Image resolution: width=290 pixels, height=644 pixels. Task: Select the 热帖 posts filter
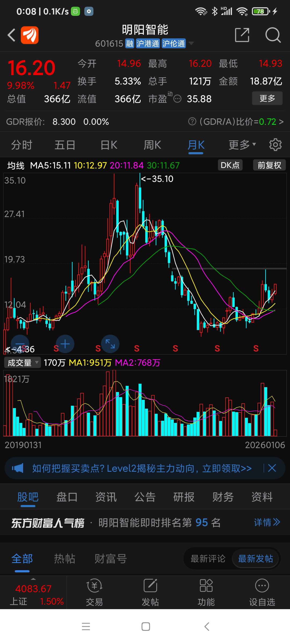click(64, 559)
